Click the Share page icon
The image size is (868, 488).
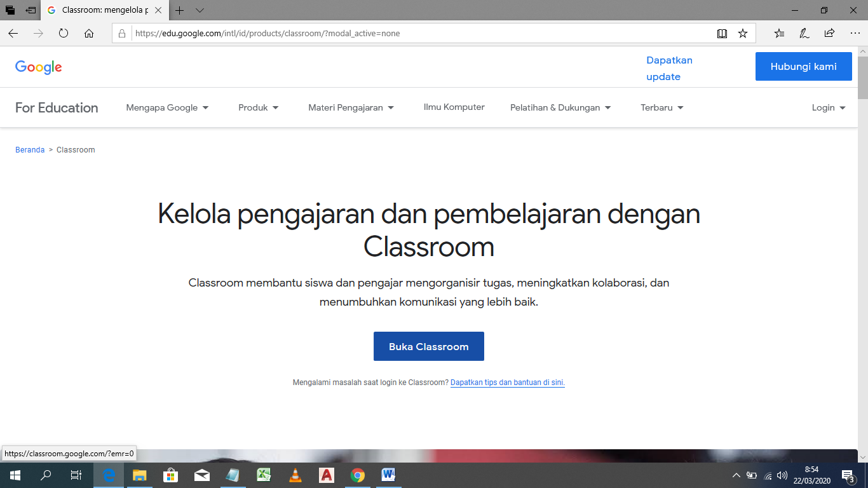[x=829, y=34]
